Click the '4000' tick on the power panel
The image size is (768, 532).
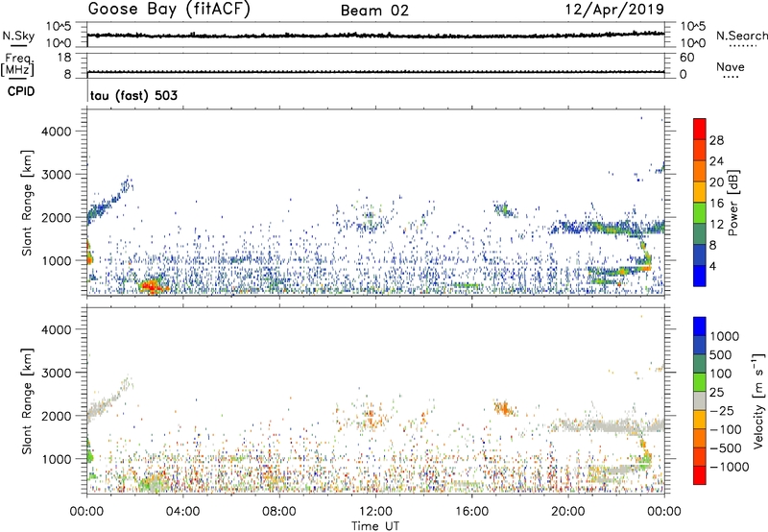click(57, 132)
